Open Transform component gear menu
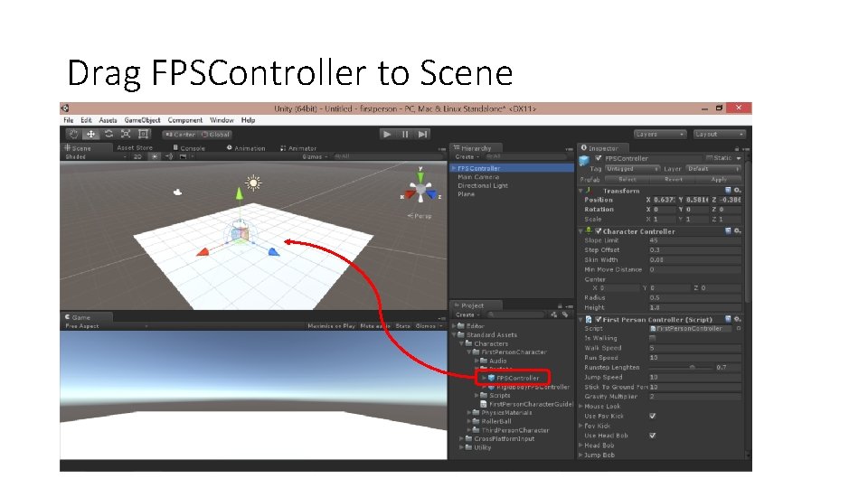This screenshot has width=868, height=488. coord(738,190)
